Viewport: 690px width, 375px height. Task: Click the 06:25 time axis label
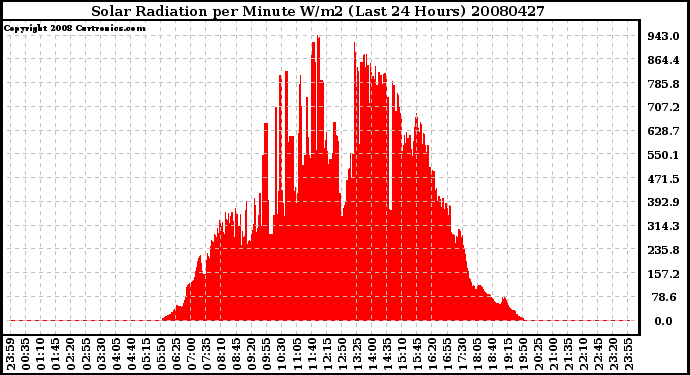(176, 354)
